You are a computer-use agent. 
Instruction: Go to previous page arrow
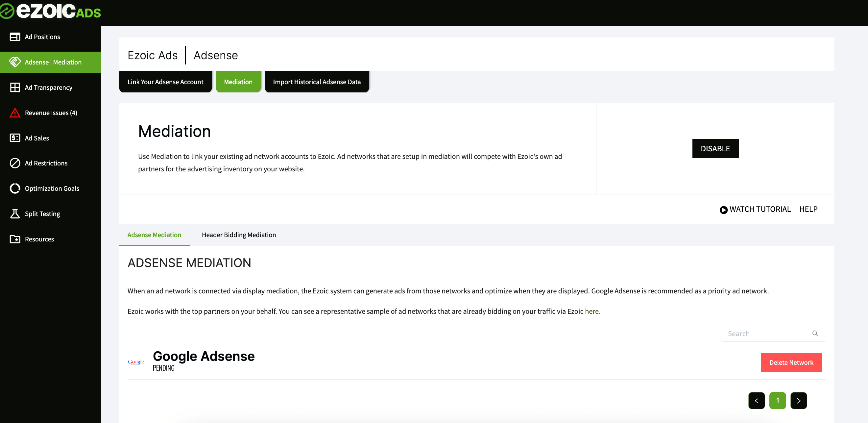[757, 400]
